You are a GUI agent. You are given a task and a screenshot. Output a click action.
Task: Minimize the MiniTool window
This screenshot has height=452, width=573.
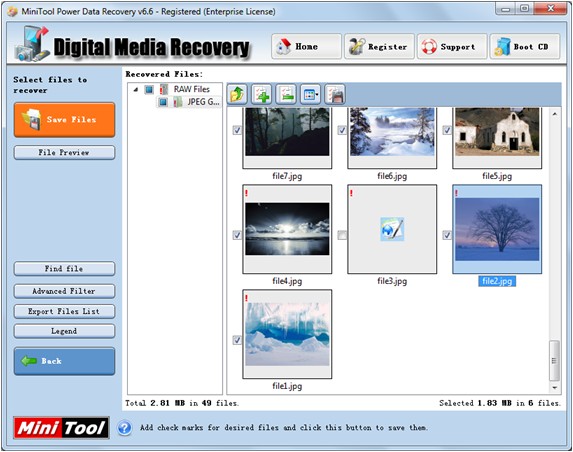506,9
